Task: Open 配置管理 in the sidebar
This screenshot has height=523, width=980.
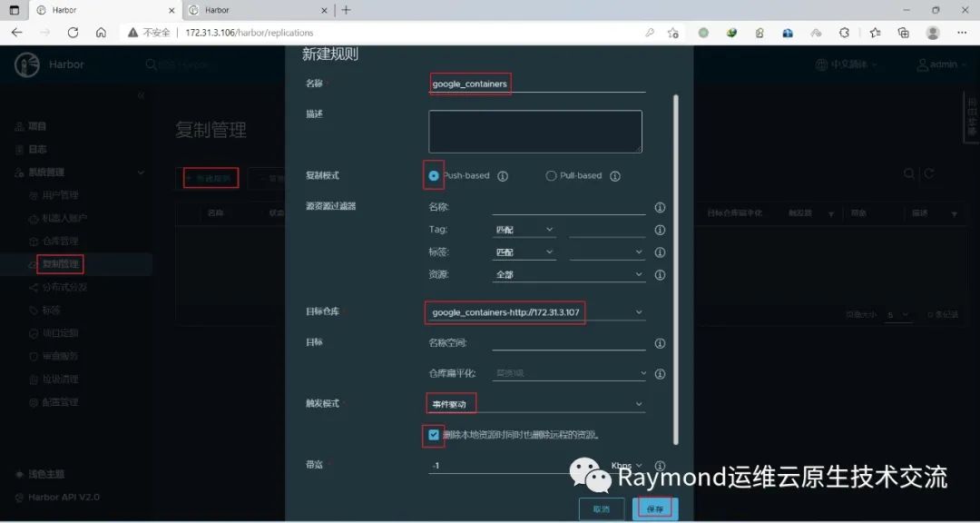Action: tap(60, 402)
